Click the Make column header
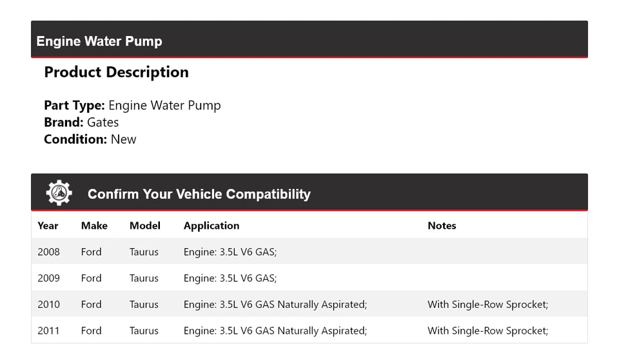Screen dimensions: 619x364 pos(94,225)
